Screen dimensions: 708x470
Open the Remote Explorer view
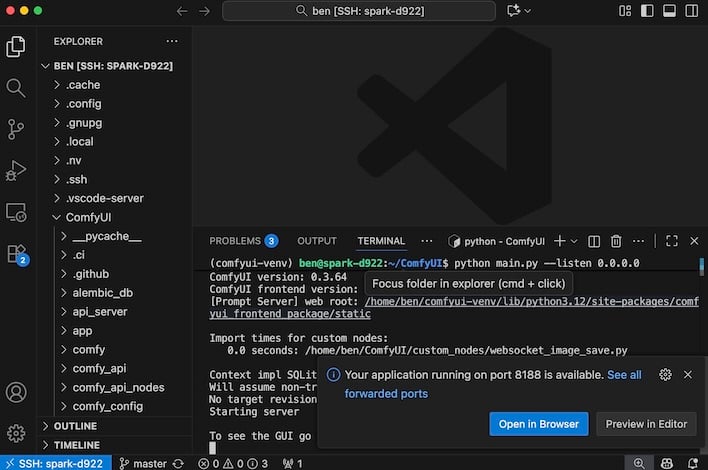point(16,212)
